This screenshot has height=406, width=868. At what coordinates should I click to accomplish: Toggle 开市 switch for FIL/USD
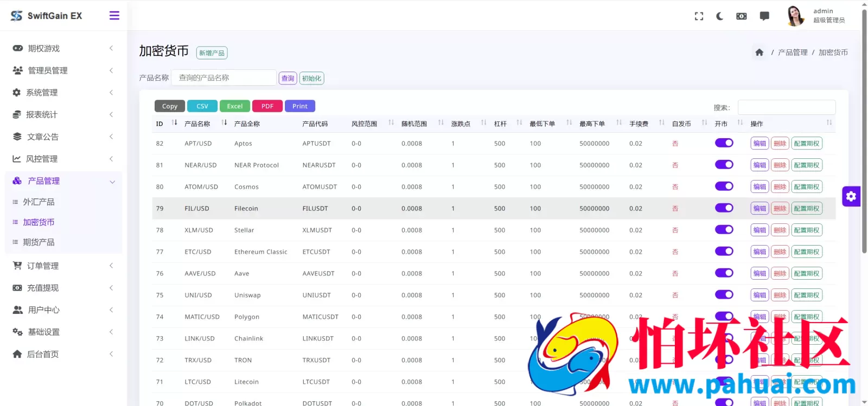tap(724, 208)
